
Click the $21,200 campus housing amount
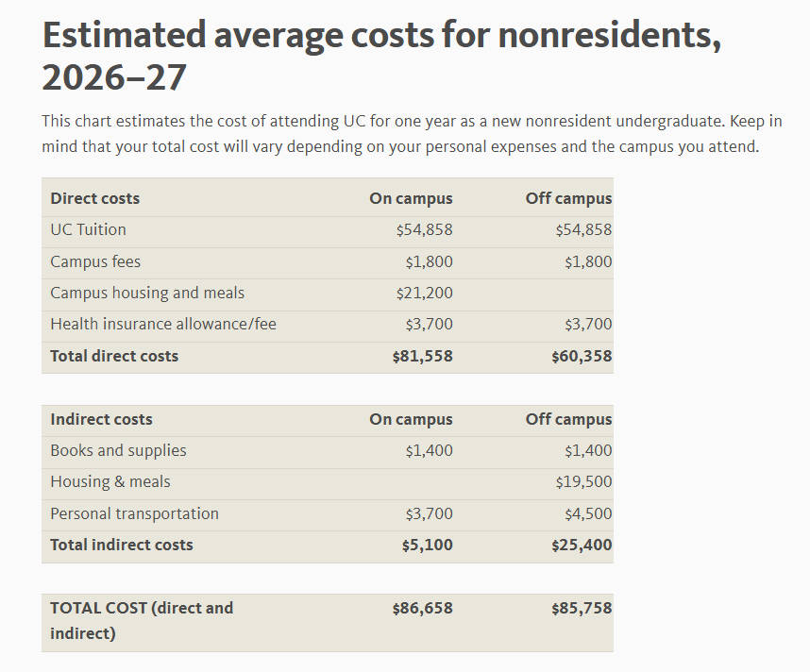pyautogui.click(x=424, y=293)
